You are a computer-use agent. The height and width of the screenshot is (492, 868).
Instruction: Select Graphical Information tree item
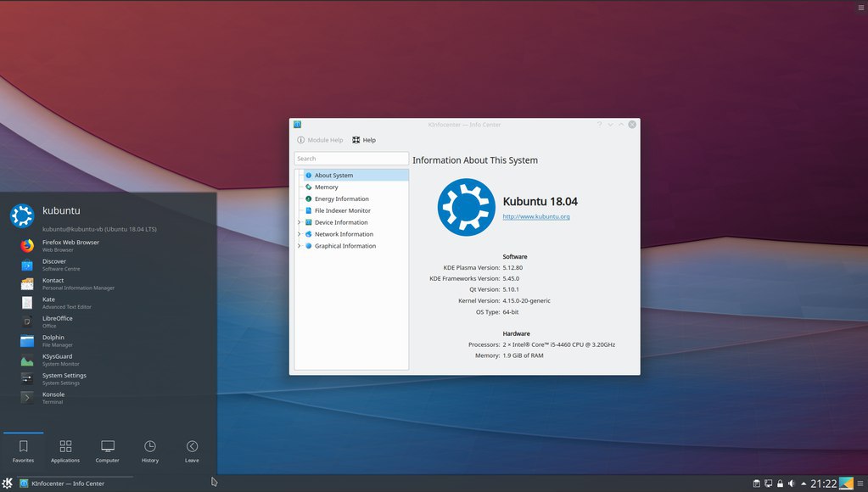click(344, 246)
